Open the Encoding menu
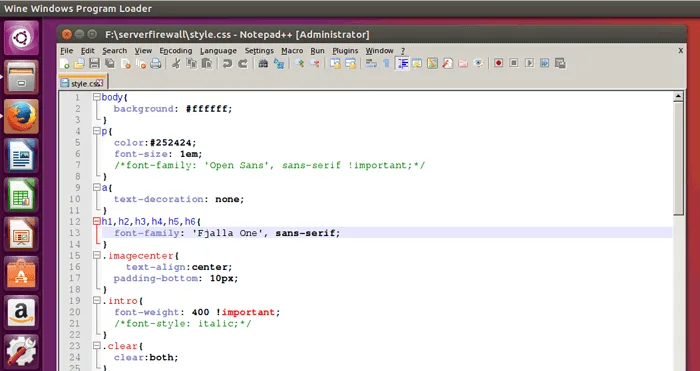This screenshot has width=700, height=371. (x=176, y=50)
